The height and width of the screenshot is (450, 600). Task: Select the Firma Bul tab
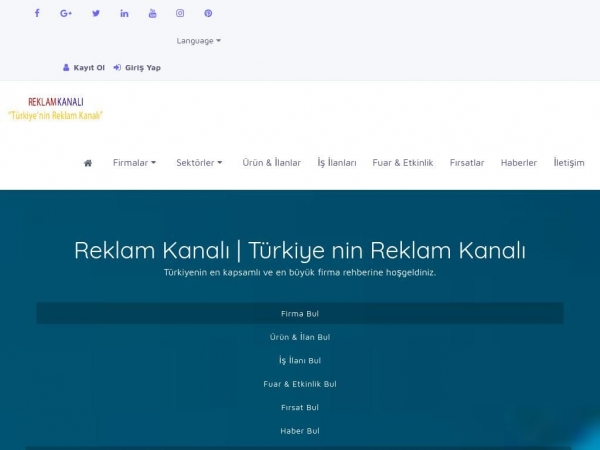[x=300, y=313]
